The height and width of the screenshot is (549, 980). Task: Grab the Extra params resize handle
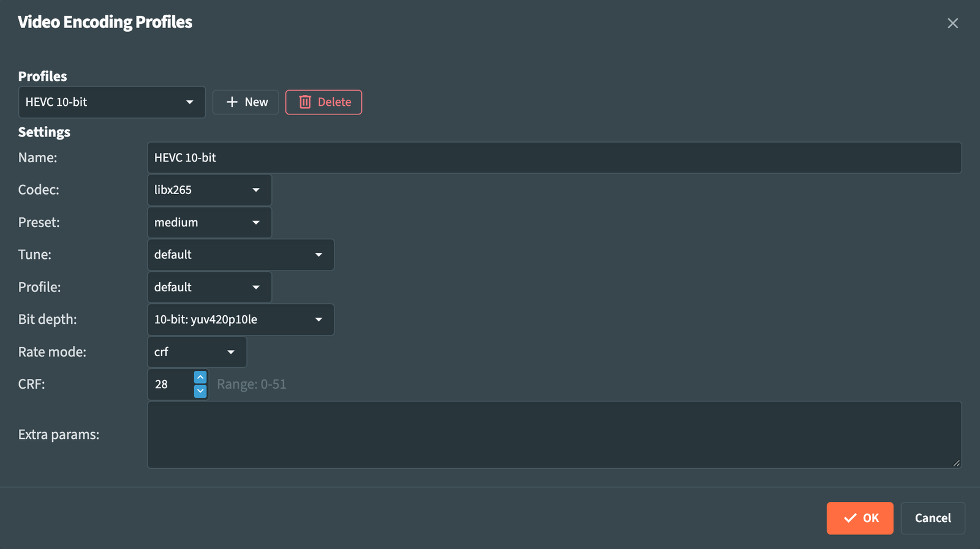tap(957, 463)
